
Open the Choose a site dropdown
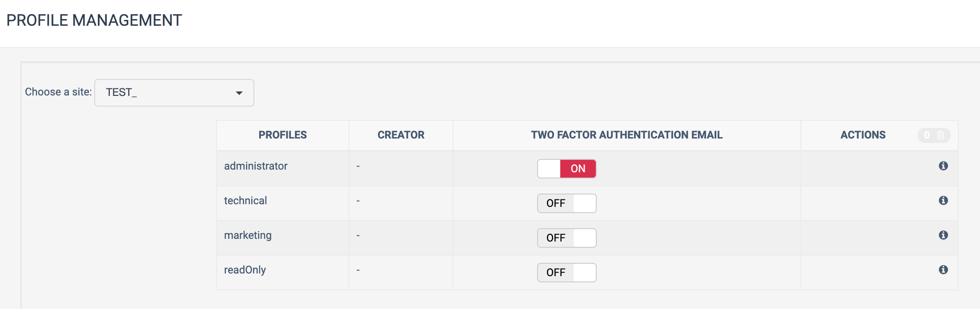click(x=174, y=93)
